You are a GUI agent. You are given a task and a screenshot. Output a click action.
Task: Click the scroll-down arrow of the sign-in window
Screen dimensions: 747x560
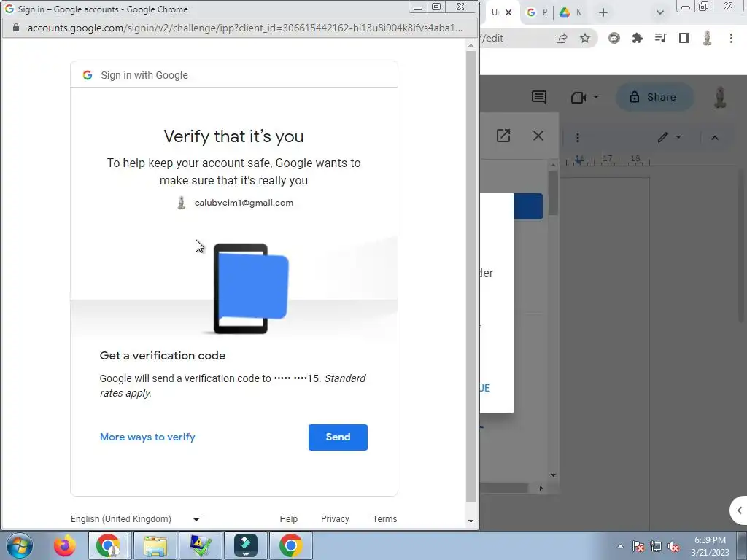pyautogui.click(x=471, y=521)
